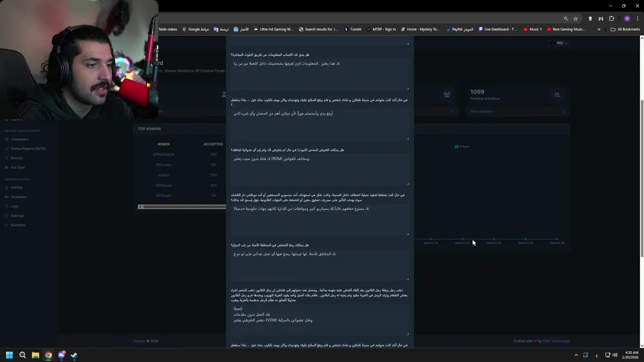
Task: Open the Settings sidebar item
Action: pyautogui.click(x=17, y=216)
